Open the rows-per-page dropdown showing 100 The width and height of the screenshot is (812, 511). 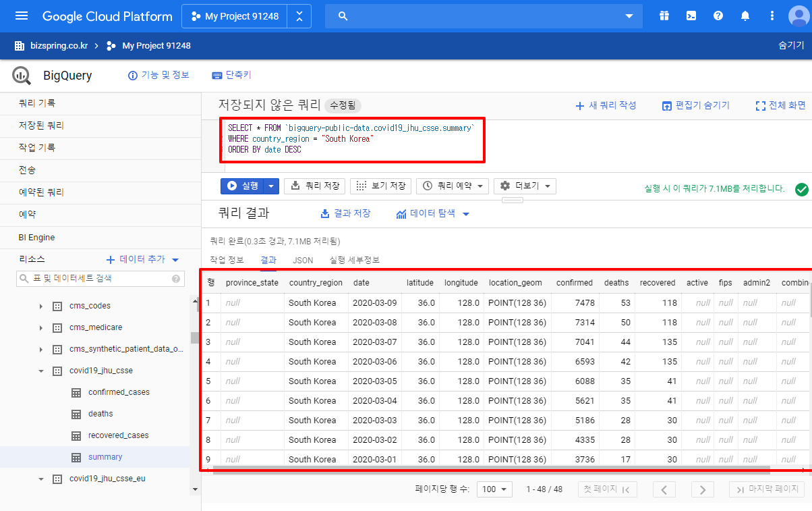[494, 489]
